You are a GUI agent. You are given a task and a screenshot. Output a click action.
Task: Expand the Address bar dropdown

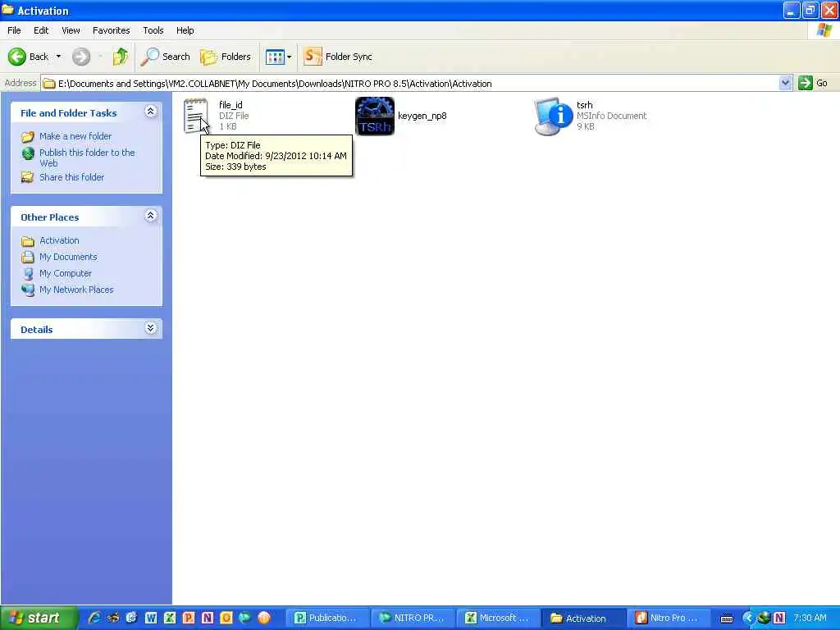click(785, 83)
